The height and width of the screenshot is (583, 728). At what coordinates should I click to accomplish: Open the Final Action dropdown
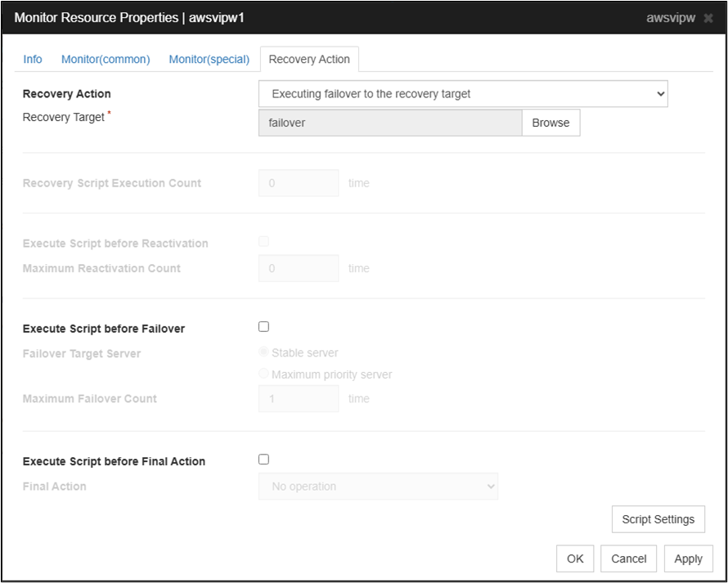[x=378, y=486]
